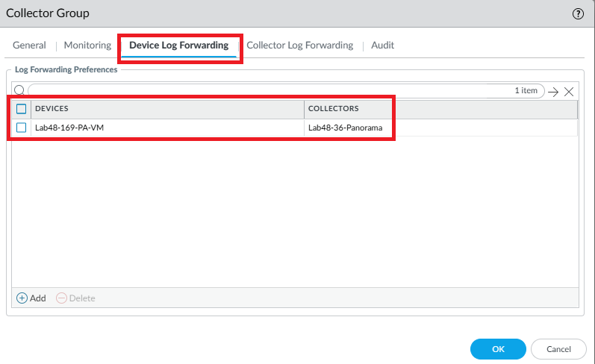The width and height of the screenshot is (595, 364).
Task: Open the Lab48-36-Panorama collector cell
Action: click(345, 128)
